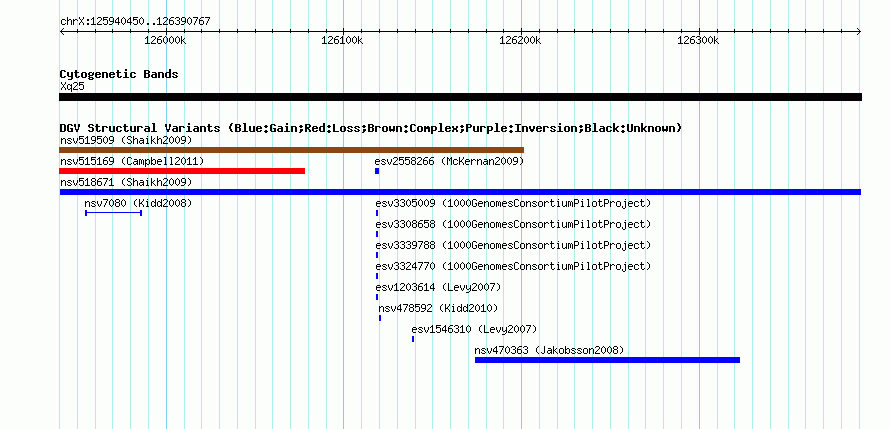Click the brown nsv519509 complex variant bar

point(291,150)
